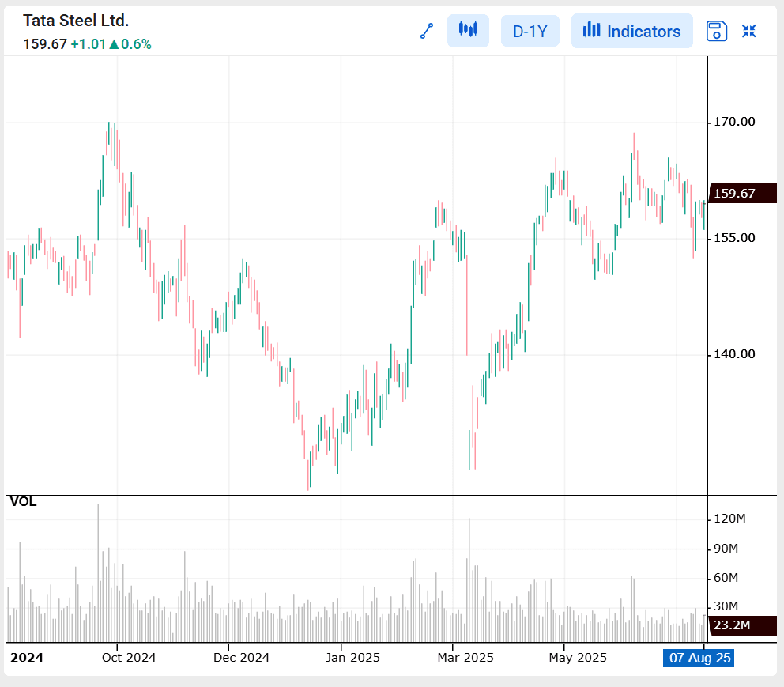Click the 60M volume axis label
The width and height of the screenshot is (784, 687).
pos(726,578)
